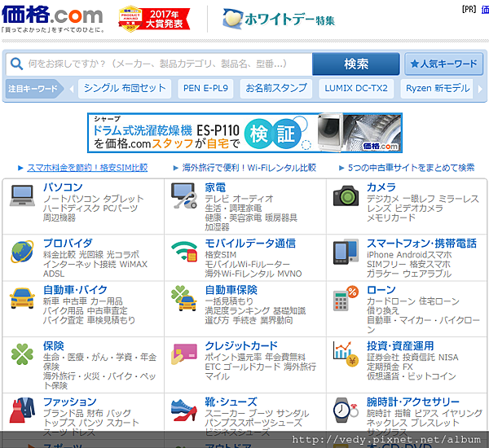489x448 pixels.
Task: Open the Sharp ES-P110 washer banner ad
Action: 244,133
